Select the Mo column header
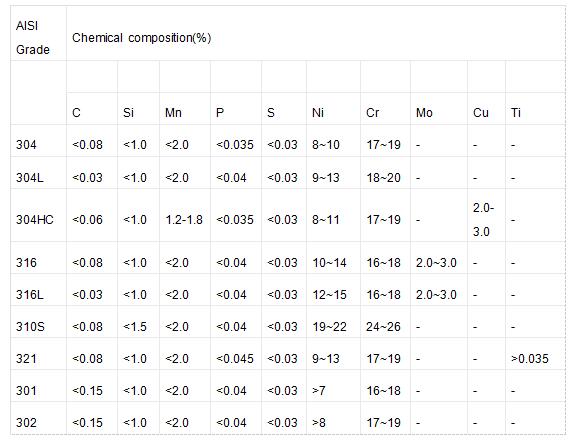 [x=424, y=112]
